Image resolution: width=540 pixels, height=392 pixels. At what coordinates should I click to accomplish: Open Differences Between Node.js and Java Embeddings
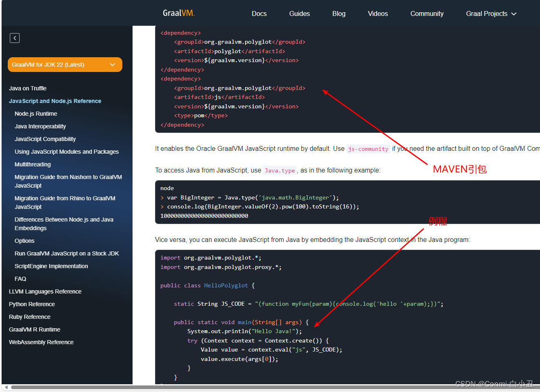[x=64, y=224]
